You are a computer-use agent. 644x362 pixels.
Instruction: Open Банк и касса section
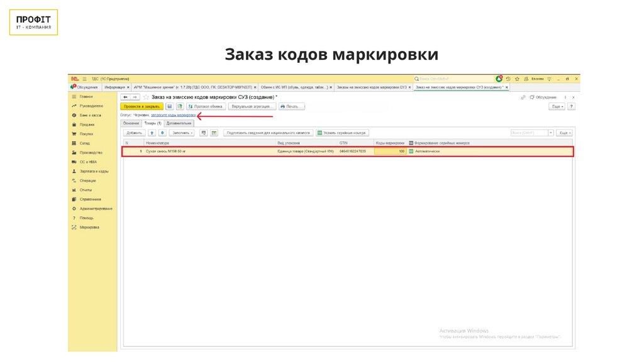click(90, 116)
